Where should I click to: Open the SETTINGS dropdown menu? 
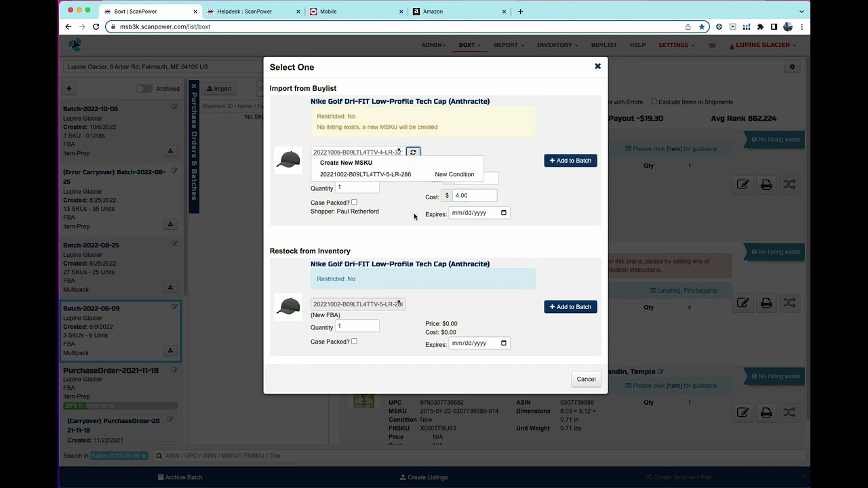click(676, 45)
